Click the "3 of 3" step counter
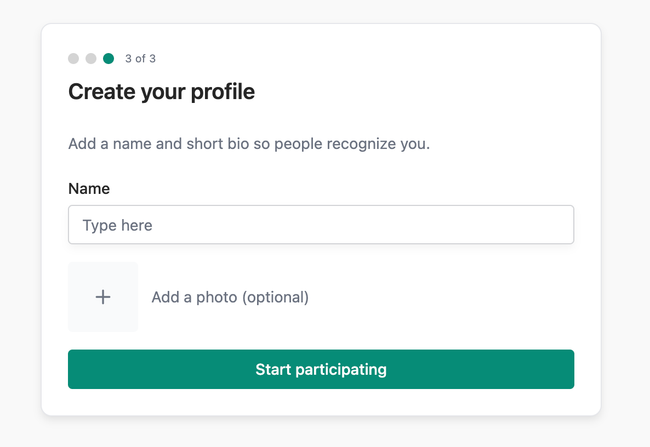The height and width of the screenshot is (447, 650). click(x=140, y=59)
